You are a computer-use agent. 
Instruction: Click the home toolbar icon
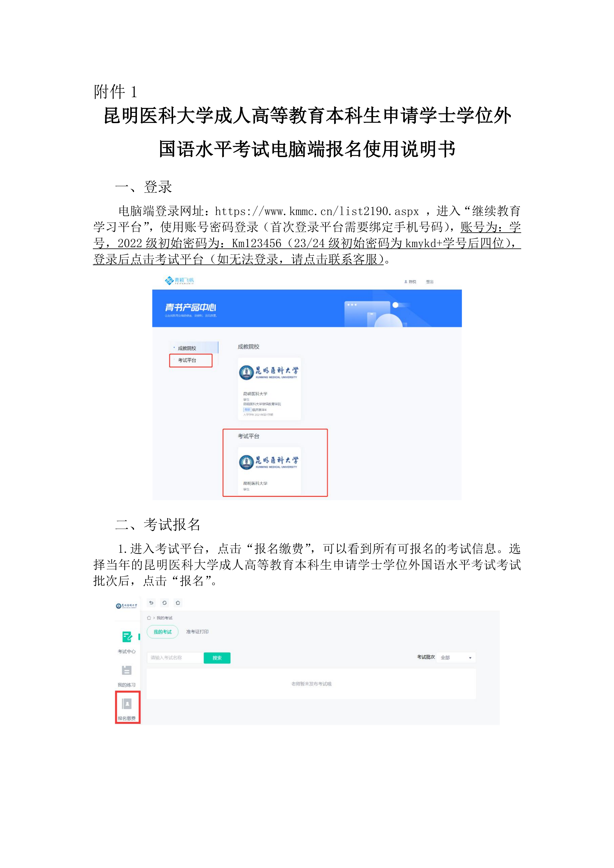[x=178, y=603]
